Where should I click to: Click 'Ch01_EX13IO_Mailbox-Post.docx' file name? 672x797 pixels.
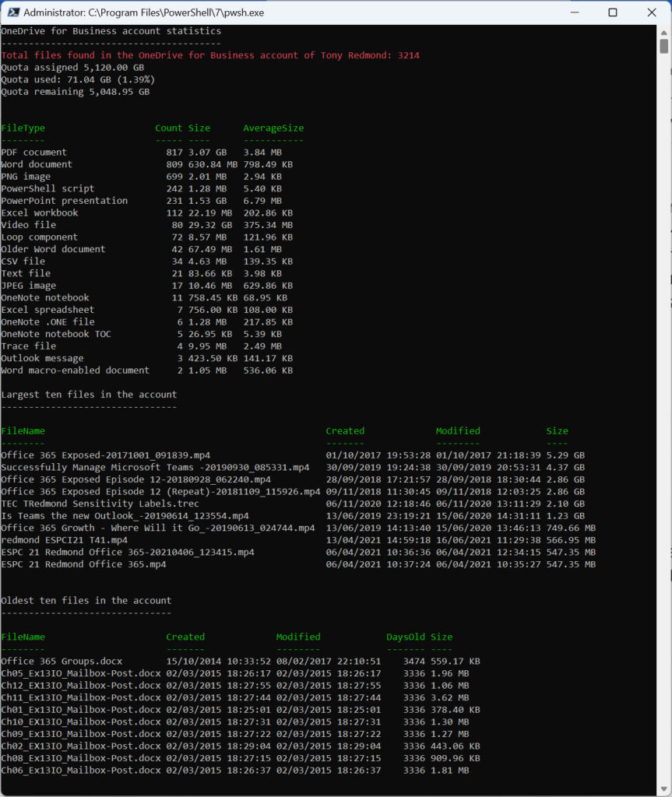(x=81, y=710)
